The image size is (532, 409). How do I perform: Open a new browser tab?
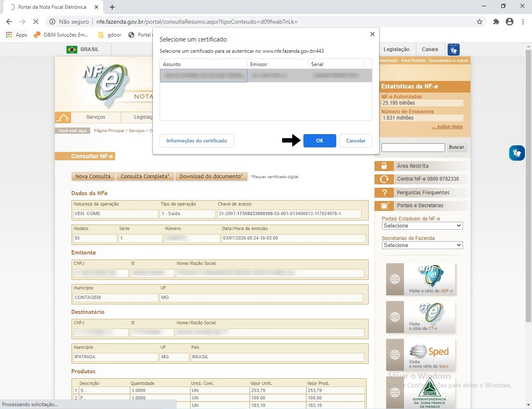coord(112,7)
